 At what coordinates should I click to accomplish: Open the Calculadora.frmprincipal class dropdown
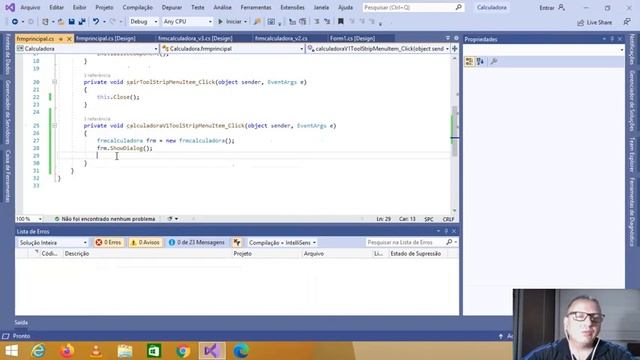[232, 49]
